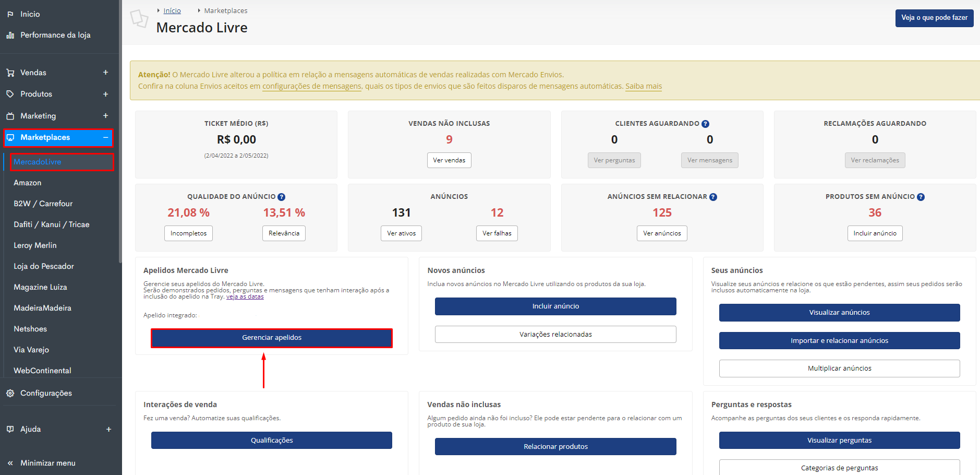Click Veja o que pode fazer button
The height and width of the screenshot is (475, 980).
click(x=934, y=18)
